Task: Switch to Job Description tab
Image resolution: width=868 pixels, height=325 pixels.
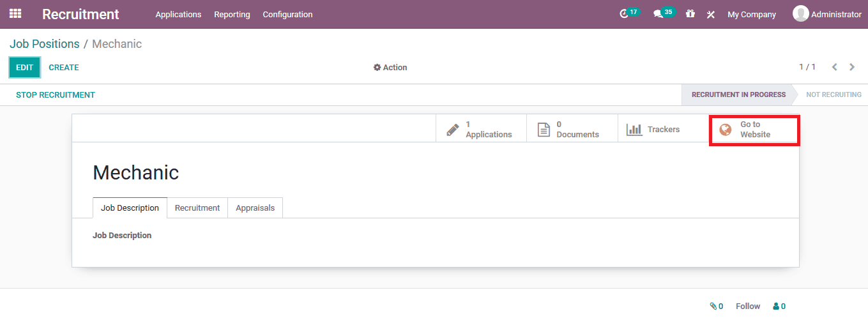Action: tap(130, 208)
